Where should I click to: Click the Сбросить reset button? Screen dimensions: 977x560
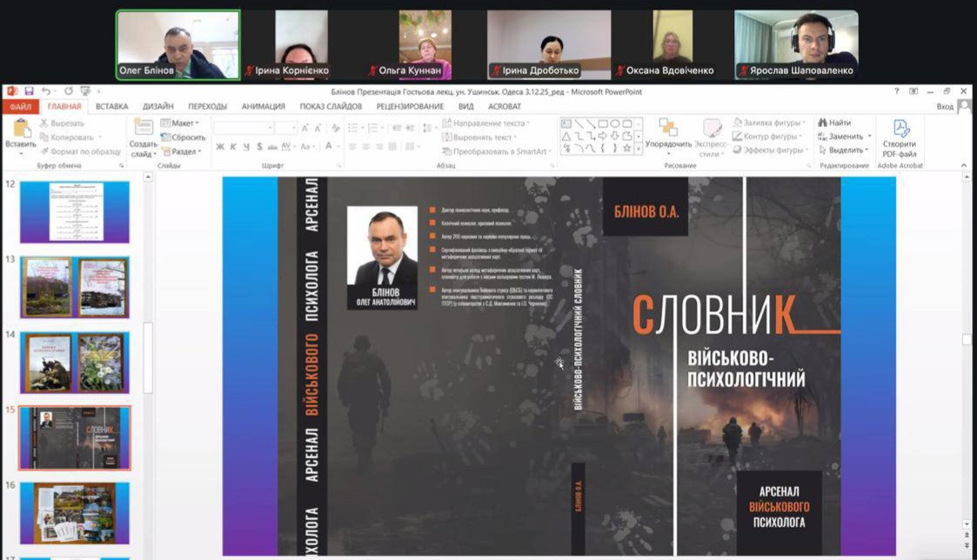(x=183, y=137)
